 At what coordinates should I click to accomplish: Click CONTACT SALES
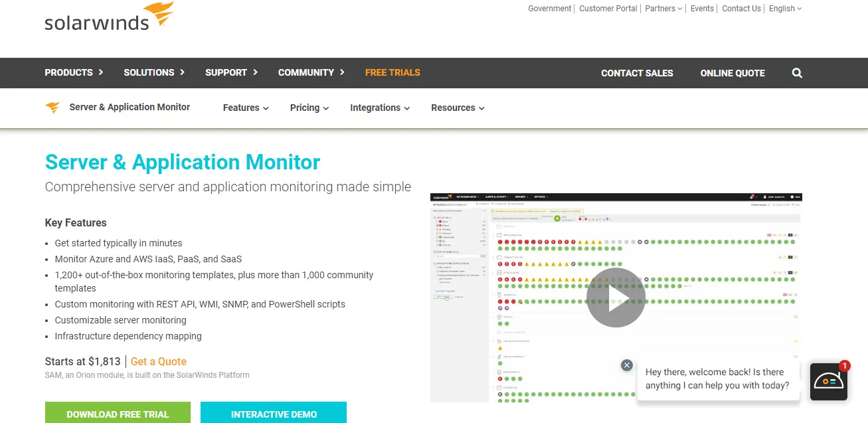(x=637, y=73)
